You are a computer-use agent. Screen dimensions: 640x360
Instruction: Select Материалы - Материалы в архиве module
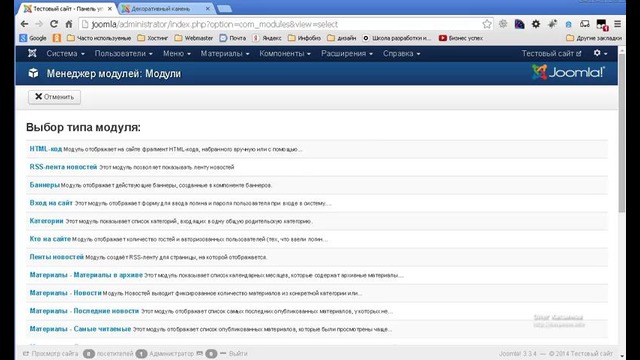(x=86, y=275)
